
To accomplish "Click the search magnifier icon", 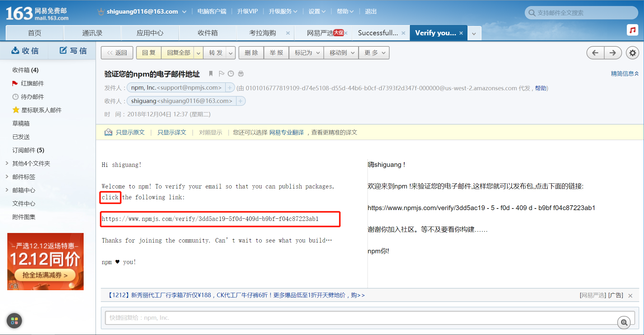I will (532, 13).
